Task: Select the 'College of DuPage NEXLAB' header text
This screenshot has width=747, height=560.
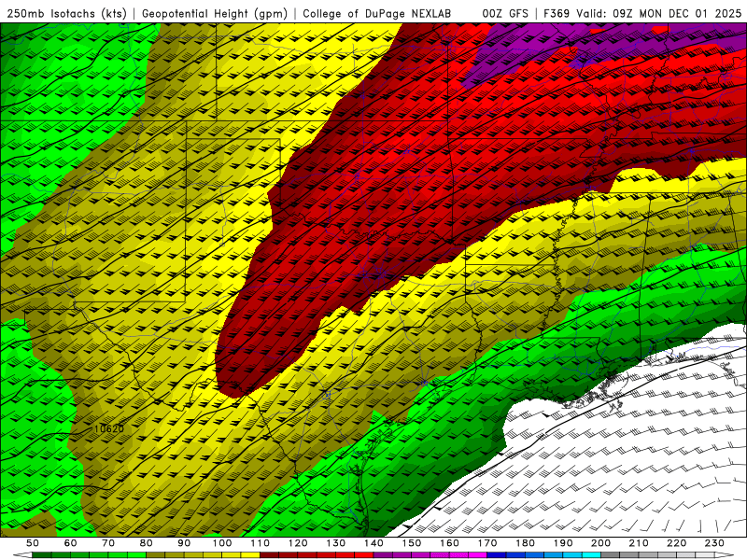Action: pyautogui.click(x=377, y=13)
